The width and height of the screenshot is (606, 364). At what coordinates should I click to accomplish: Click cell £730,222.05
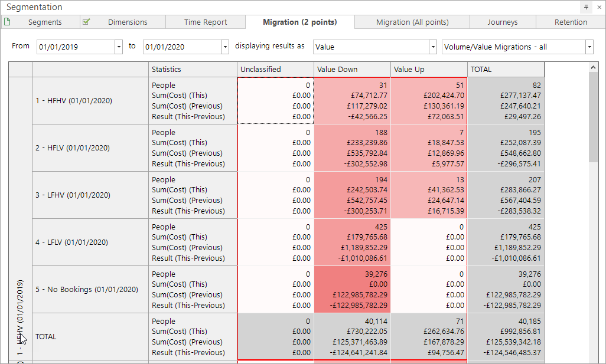367,331
